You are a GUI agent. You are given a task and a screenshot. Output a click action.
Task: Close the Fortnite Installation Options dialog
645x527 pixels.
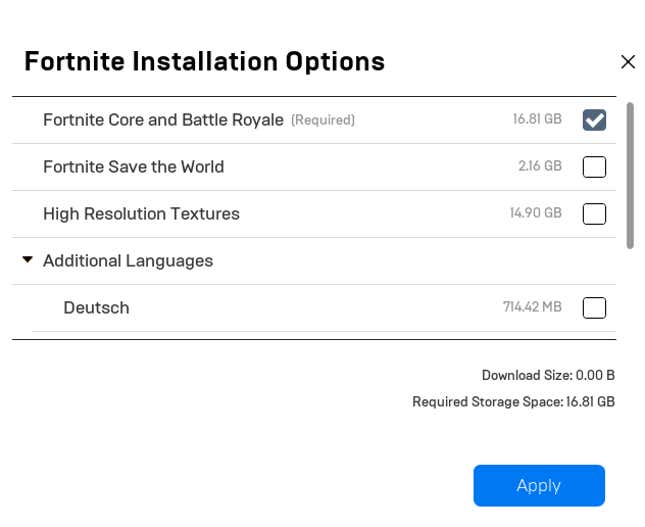click(628, 62)
